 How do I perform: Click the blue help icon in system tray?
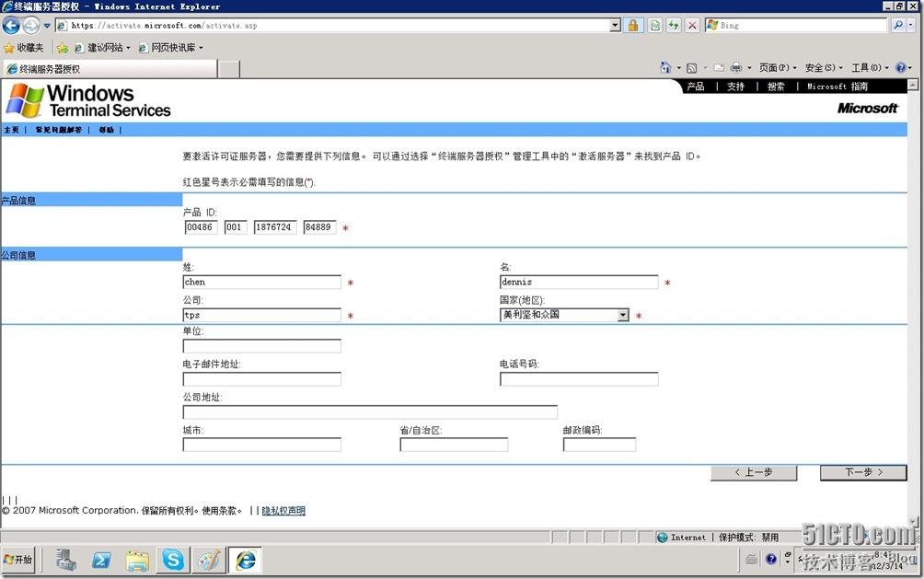pos(771,559)
